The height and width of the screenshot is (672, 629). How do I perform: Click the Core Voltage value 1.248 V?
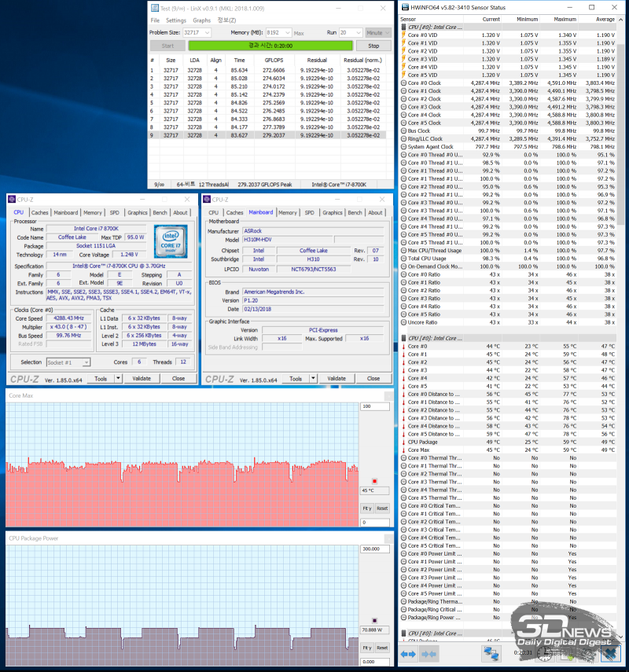coord(129,255)
